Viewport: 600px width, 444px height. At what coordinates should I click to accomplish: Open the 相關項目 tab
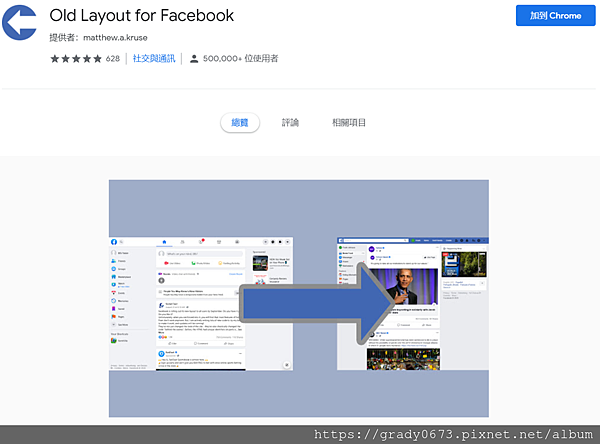tap(349, 122)
